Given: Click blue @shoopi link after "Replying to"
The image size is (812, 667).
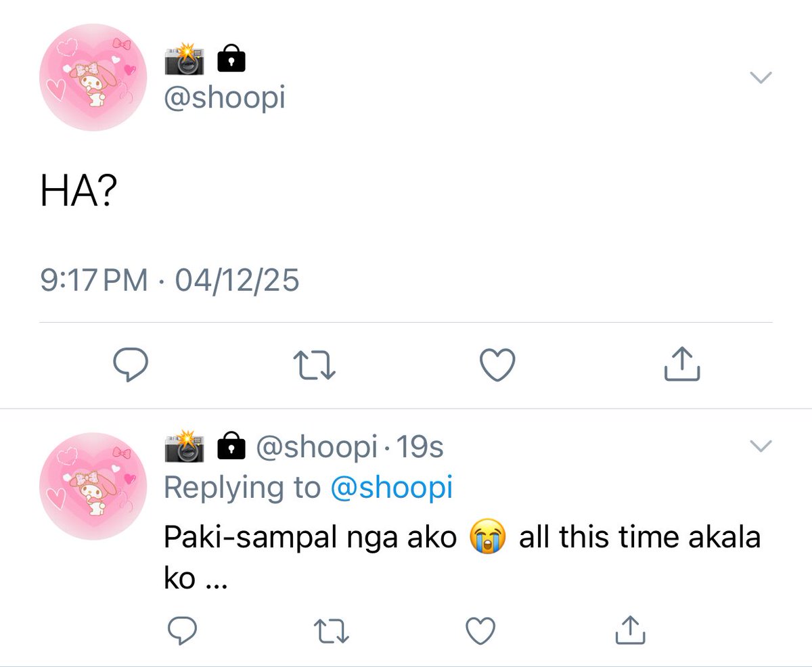Looking at the screenshot, I should (x=391, y=487).
